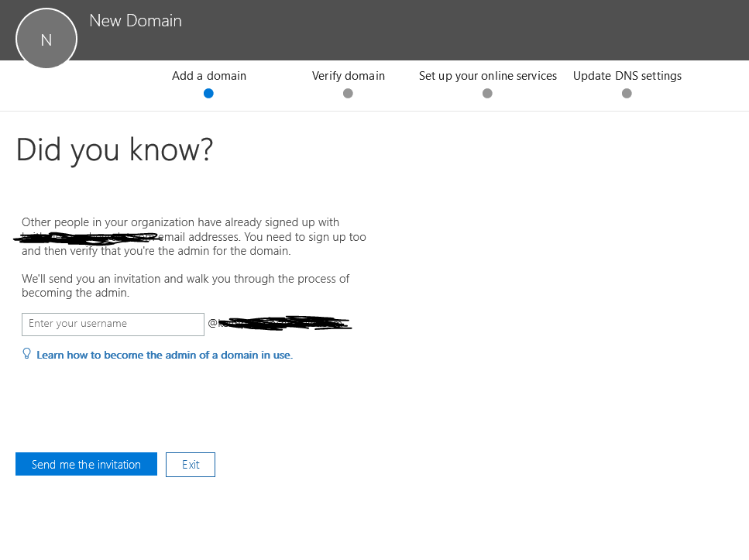This screenshot has width=749, height=560.
Task: Open 'Learn how to become the admin' link
Action: (164, 355)
